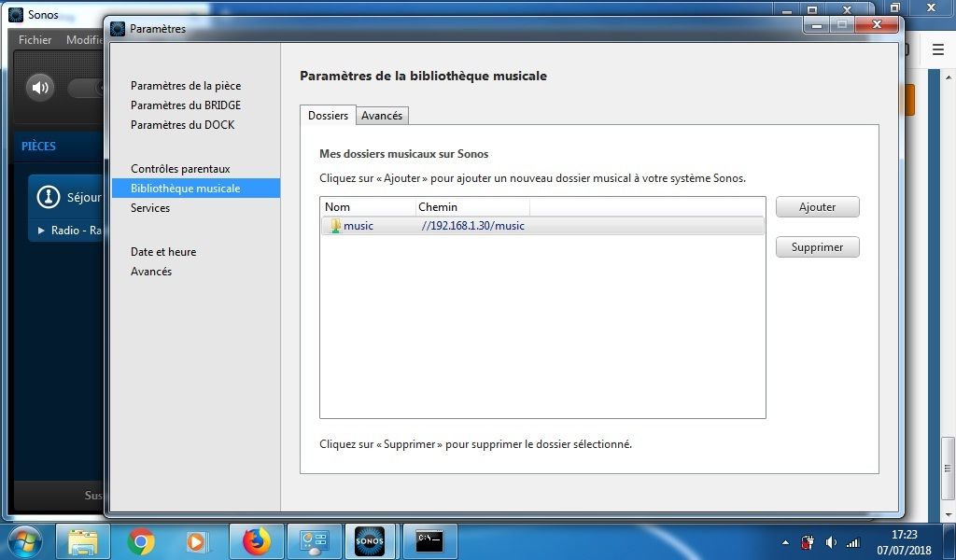Switch to the Avancés tab
The image size is (956, 560).
[382, 116]
